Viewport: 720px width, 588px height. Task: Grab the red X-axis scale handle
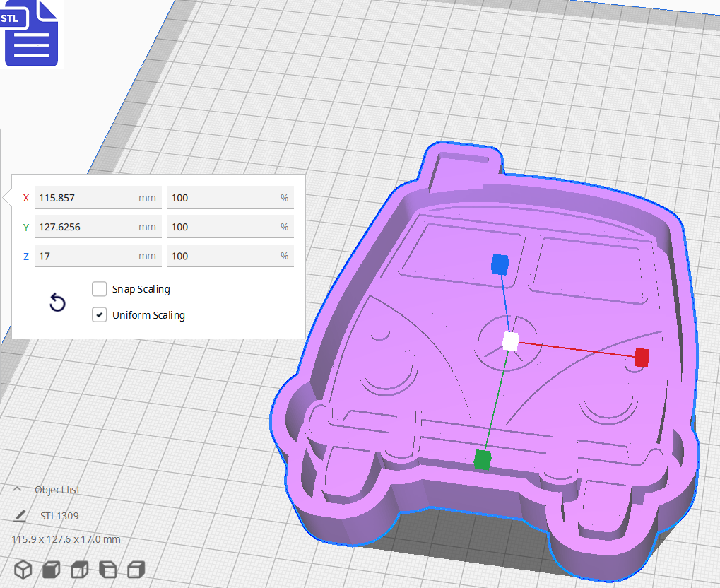click(642, 358)
